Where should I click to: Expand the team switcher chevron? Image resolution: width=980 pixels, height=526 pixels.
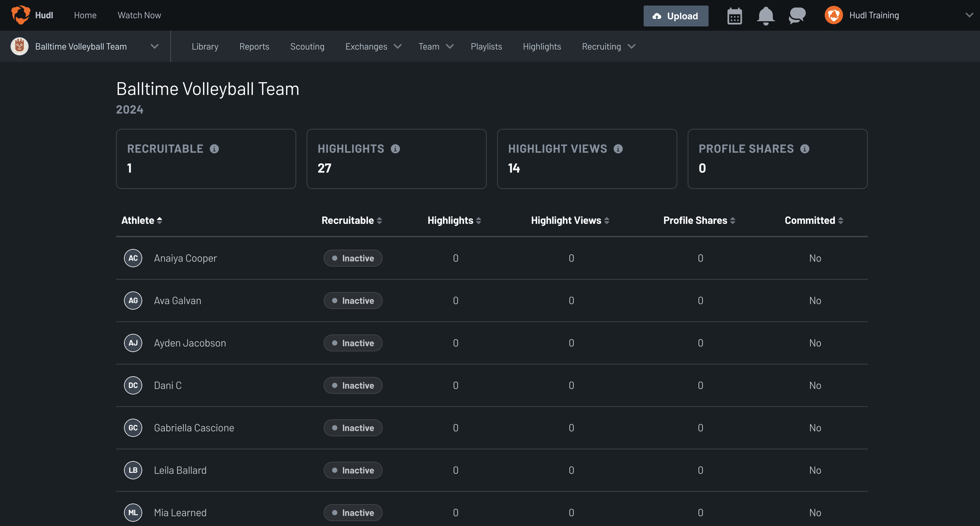point(154,46)
